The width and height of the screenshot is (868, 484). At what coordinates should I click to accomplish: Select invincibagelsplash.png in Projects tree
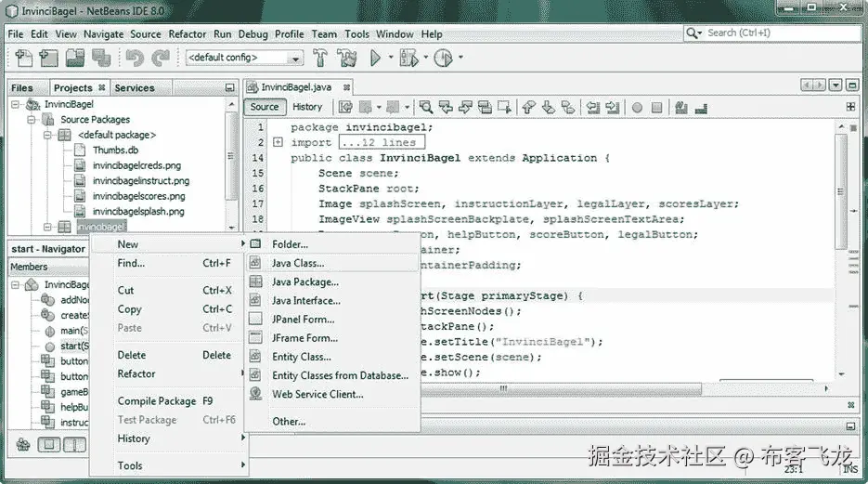[138, 211]
